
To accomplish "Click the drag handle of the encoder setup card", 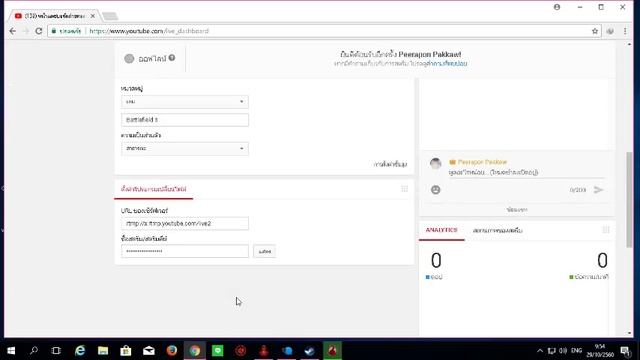I will 404,189.
